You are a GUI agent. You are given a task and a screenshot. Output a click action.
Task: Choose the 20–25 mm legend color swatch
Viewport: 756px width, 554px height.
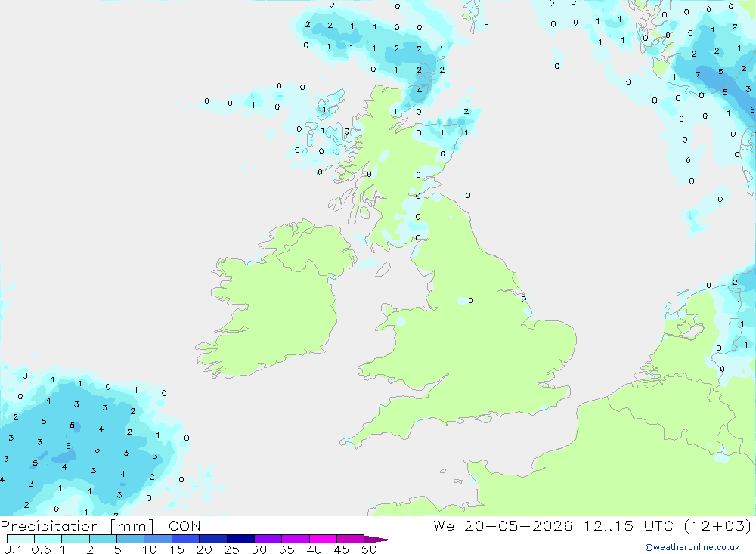tap(212, 539)
